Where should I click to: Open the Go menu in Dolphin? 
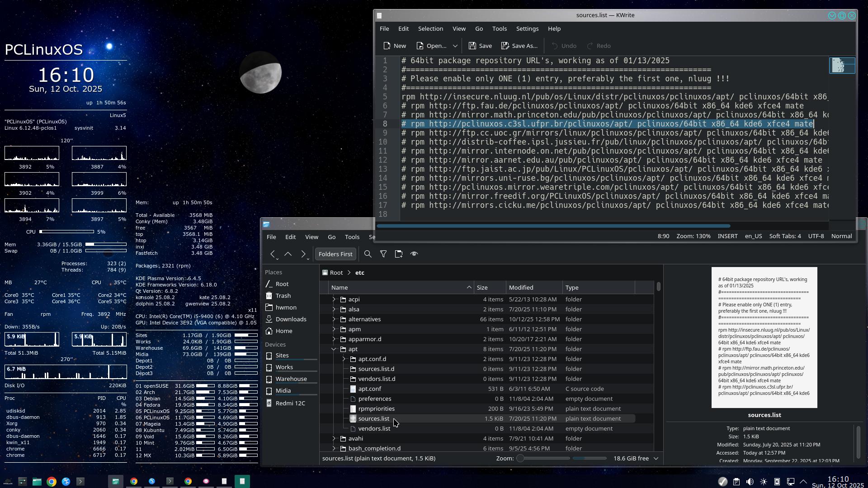(x=331, y=237)
